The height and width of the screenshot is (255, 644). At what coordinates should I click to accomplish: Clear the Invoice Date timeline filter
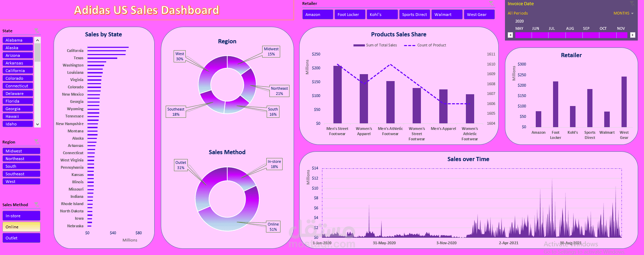coord(632,3)
